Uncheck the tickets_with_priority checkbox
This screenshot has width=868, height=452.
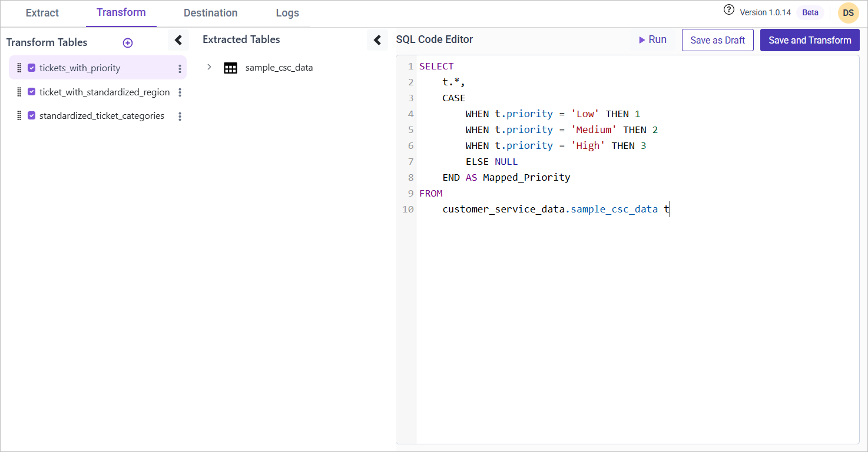32,68
